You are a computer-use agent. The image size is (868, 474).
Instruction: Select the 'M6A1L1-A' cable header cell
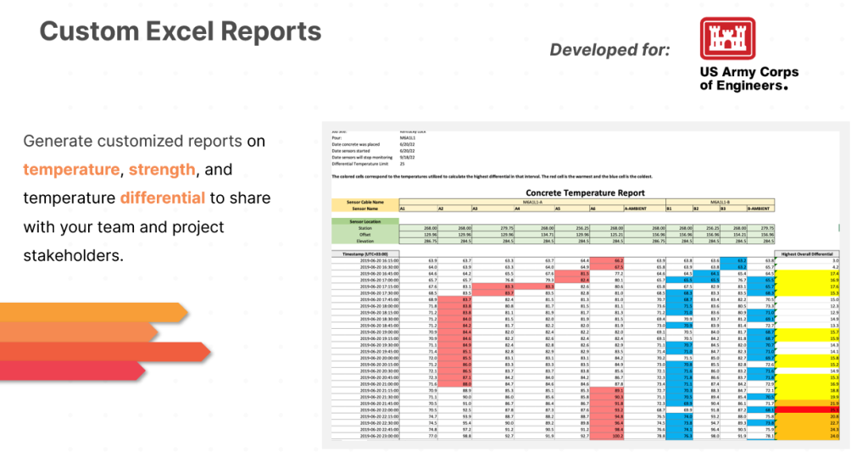(532, 202)
